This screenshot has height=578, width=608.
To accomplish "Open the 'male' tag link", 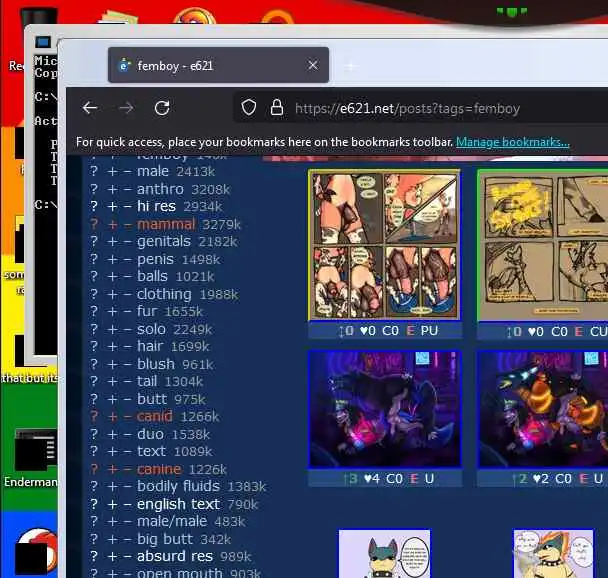I will coord(153,171).
